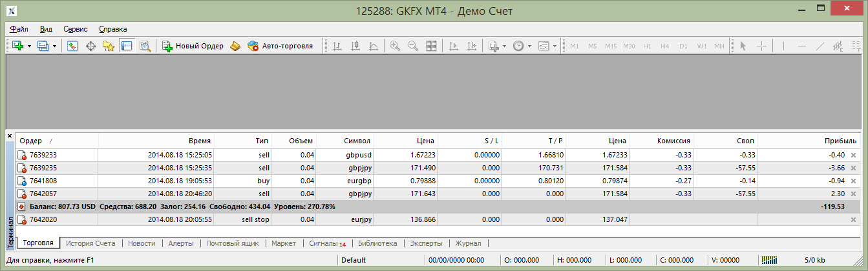The image size is (868, 271).
Task: Close order 7639233 with its X
Action: 854,155
